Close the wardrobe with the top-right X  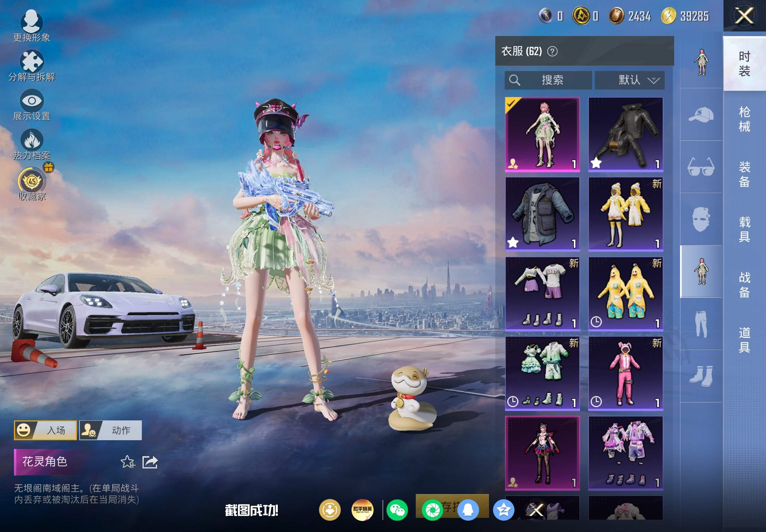pyautogui.click(x=744, y=16)
